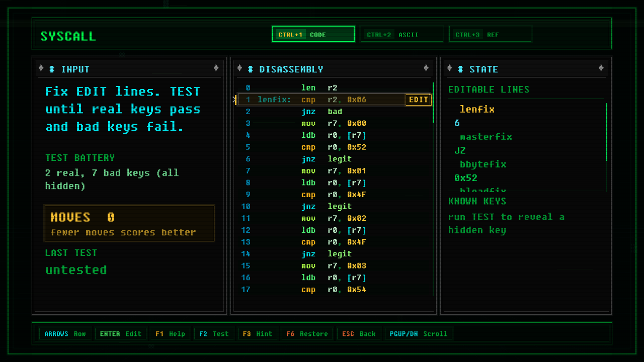Select line 10 'jnz legit'
The image size is (644, 362).
point(335,206)
